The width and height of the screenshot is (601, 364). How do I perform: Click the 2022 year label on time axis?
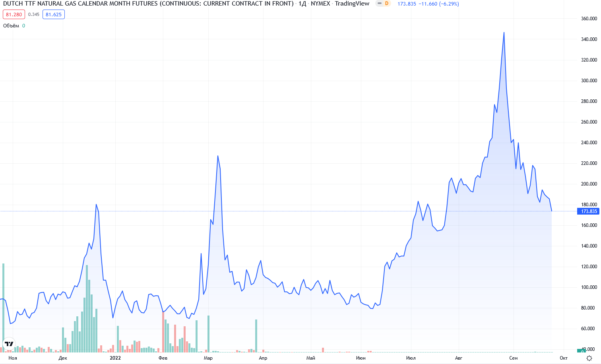(115, 358)
